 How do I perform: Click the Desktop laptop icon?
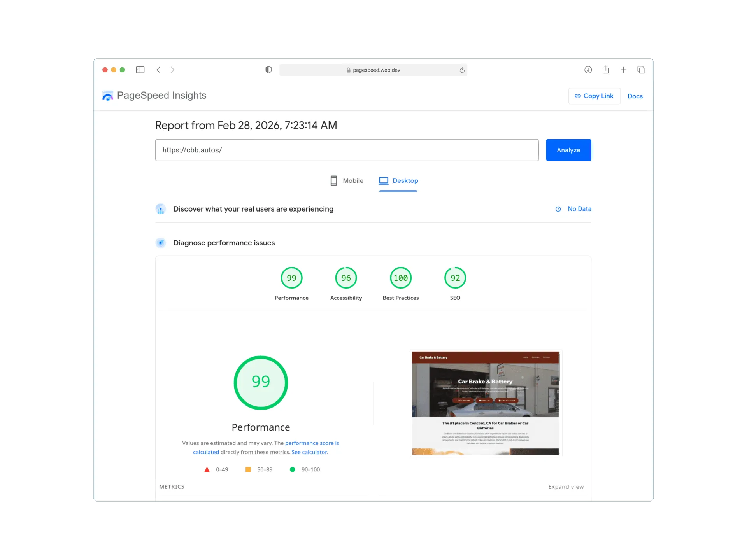coord(383,181)
